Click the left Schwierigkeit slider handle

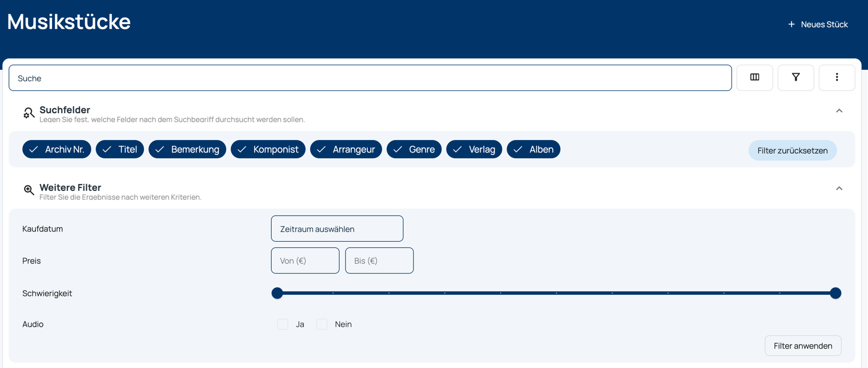tap(278, 293)
